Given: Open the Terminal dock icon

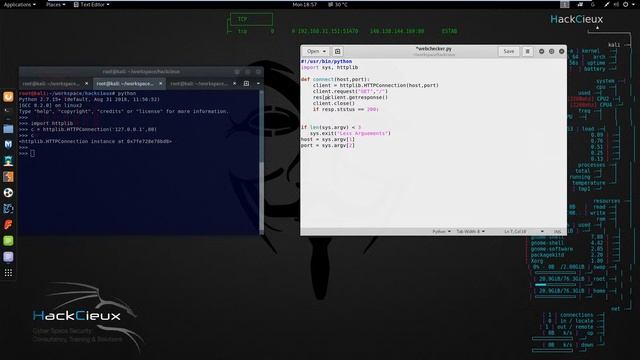Looking at the screenshot, I should (8, 111).
